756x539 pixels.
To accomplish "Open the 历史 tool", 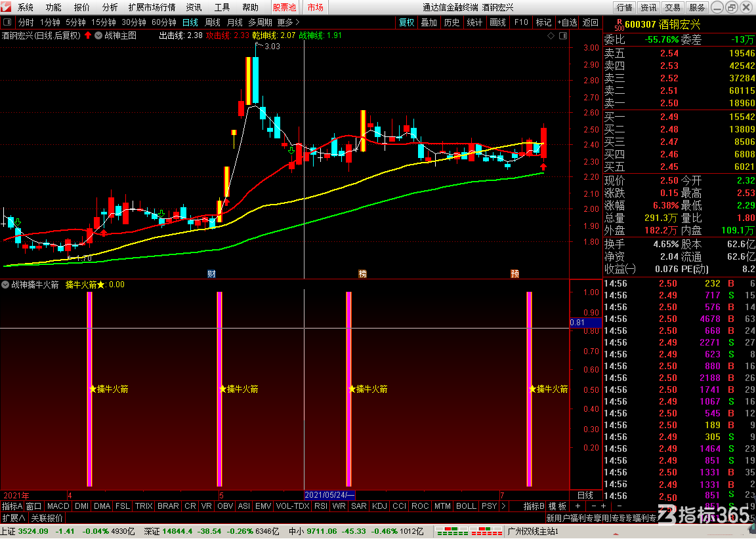I will (451, 23).
